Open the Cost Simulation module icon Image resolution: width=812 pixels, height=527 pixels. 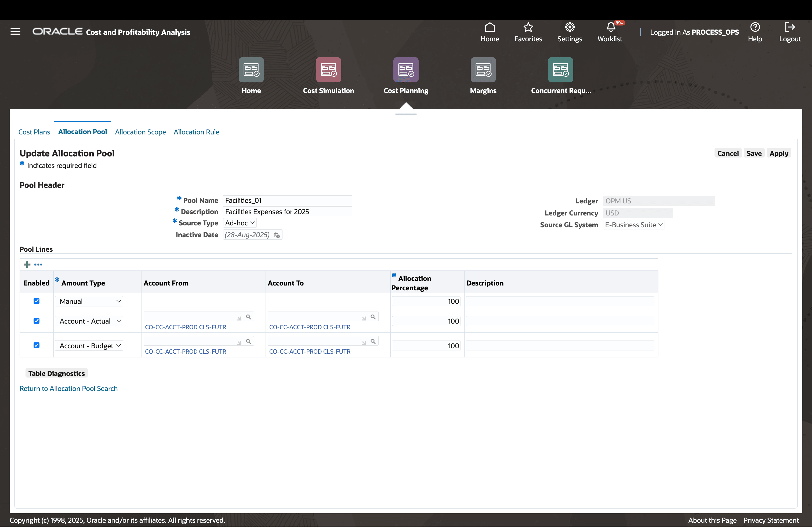point(328,70)
